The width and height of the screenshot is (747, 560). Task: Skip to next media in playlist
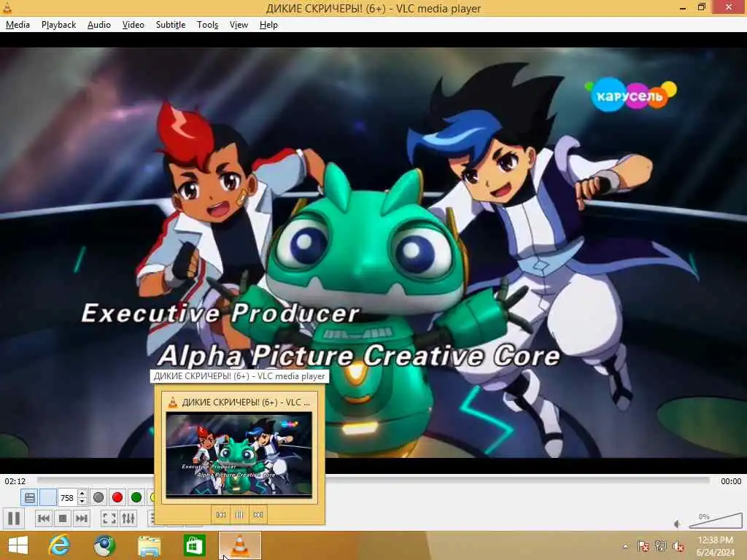(82, 518)
